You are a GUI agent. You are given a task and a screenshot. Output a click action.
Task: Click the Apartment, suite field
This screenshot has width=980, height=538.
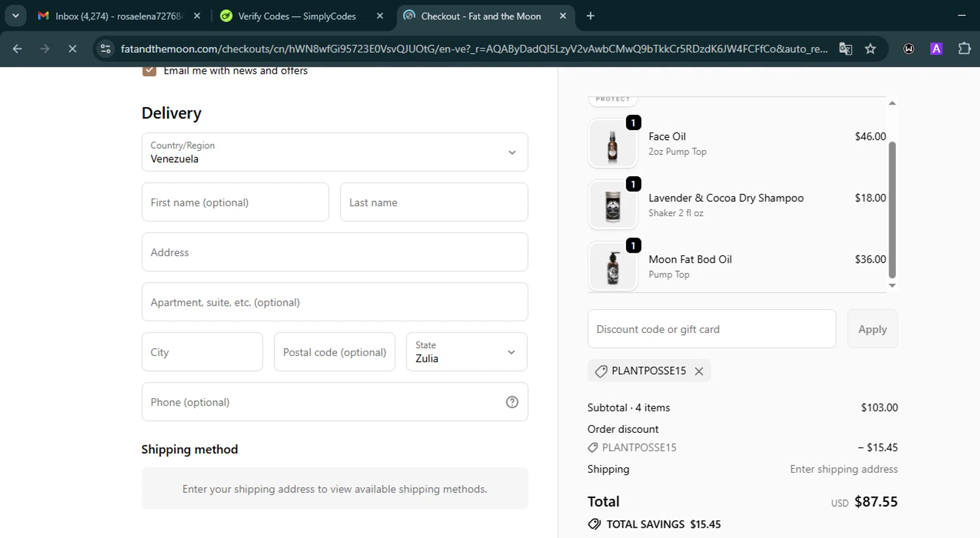pyautogui.click(x=335, y=302)
